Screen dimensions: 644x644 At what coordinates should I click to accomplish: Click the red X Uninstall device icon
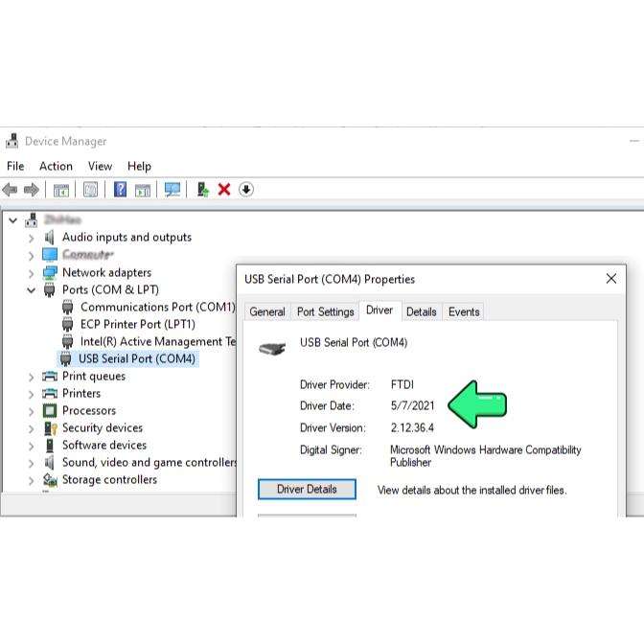pyautogui.click(x=224, y=190)
